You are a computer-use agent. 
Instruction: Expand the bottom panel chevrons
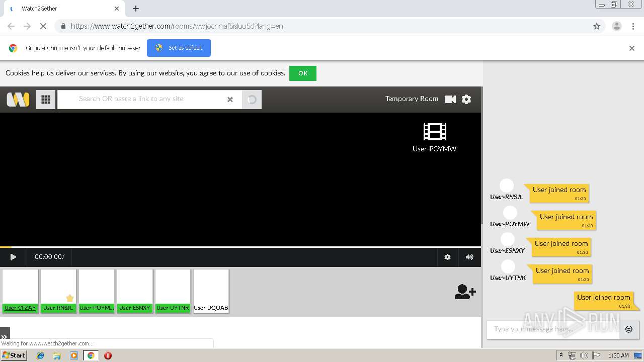click(x=5, y=336)
